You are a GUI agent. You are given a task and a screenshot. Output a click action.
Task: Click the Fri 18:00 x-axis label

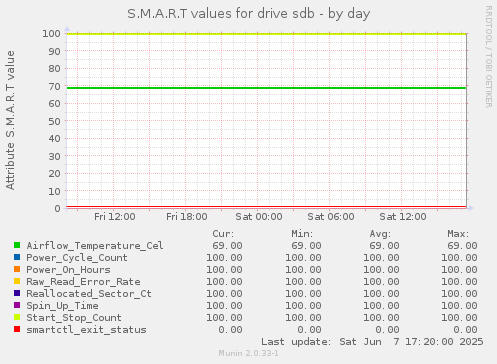tap(187, 217)
